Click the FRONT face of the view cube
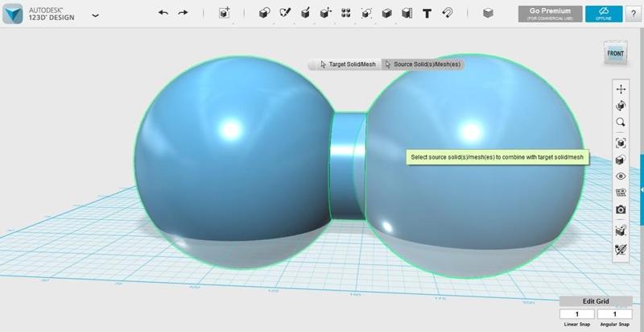644x332 pixels. (615, 53)
